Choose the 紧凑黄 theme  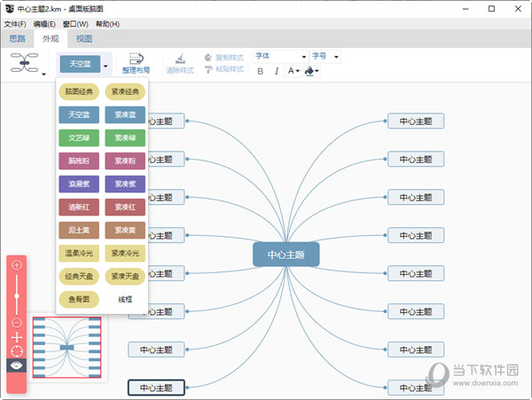[x=125, y=230]
